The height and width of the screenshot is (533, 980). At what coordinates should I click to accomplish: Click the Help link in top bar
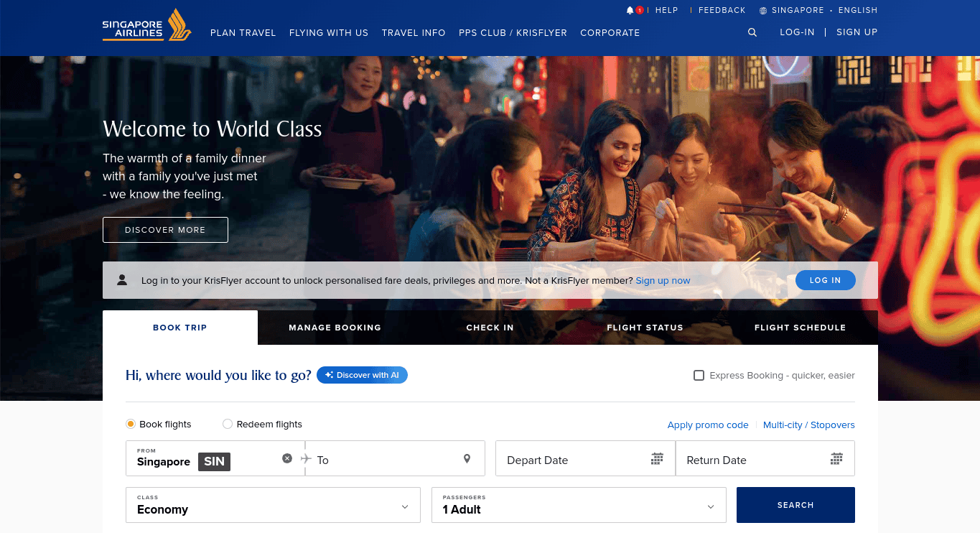(667, 11)
